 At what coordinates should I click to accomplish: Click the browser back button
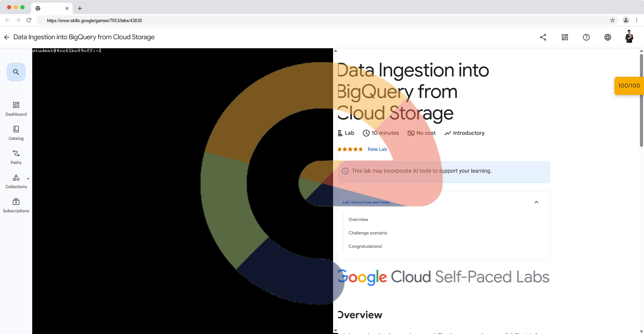[x=7, y=20]
